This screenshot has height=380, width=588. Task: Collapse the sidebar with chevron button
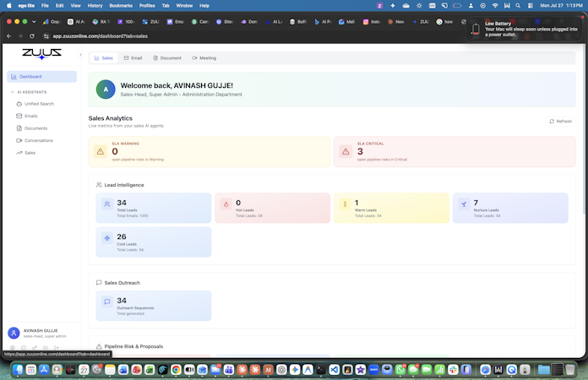click(80, 55)
